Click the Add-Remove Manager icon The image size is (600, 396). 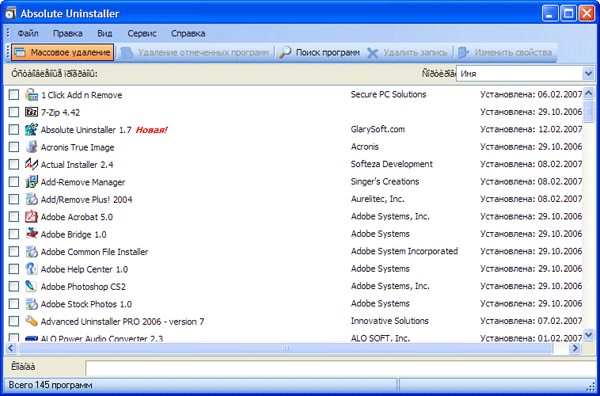31,182
